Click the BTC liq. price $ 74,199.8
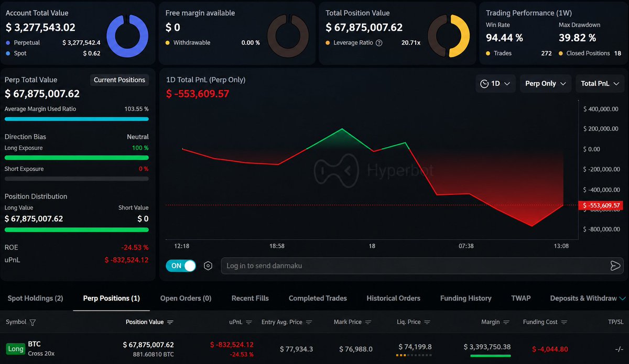Image resolution: width=629 pixels, height=364 pixels. click(415, 346)
